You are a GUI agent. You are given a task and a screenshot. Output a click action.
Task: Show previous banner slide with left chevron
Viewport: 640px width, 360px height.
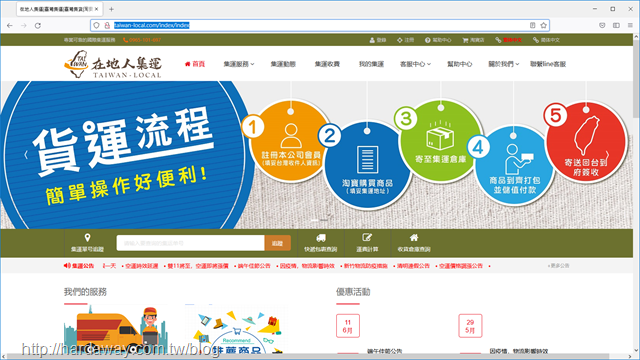(26, 155)
